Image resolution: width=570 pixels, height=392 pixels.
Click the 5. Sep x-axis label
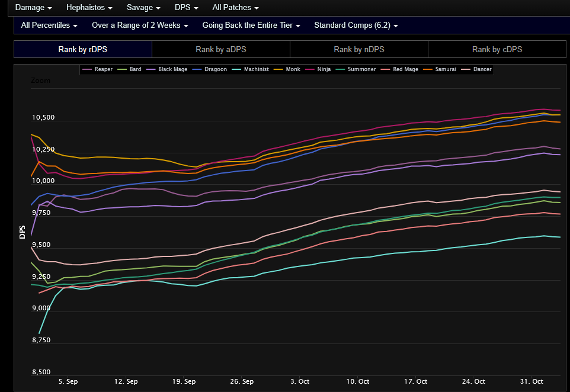coord(68,381)
